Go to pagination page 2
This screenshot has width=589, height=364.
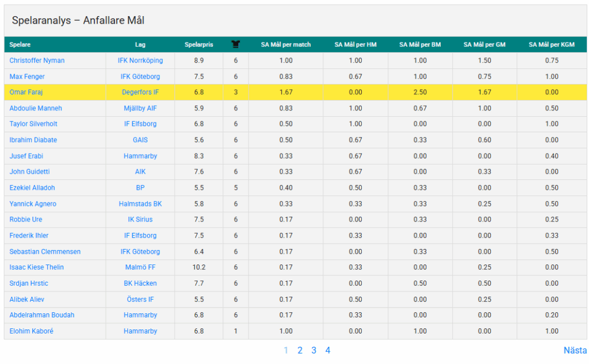point(300,350)
